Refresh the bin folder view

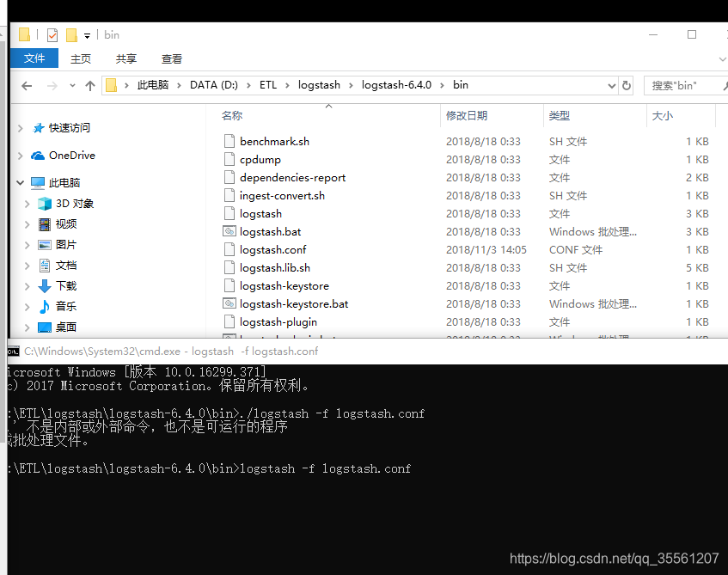click(627, 85)
